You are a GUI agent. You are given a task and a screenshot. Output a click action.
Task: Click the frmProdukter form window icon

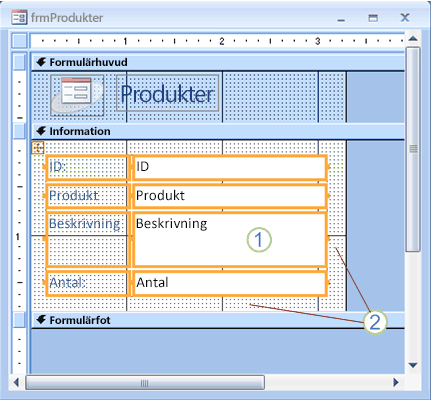[19, 17]
